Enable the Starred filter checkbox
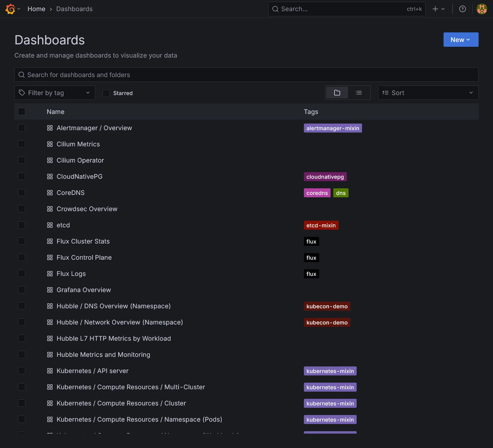This screenshot has width=493, height=448. 106,93
